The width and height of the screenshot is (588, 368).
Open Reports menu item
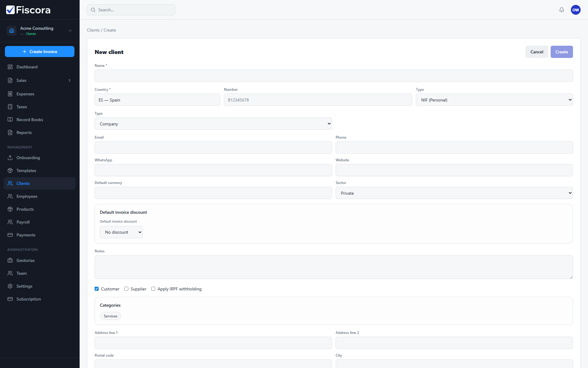pyautogui.click(x=40, y=132)
